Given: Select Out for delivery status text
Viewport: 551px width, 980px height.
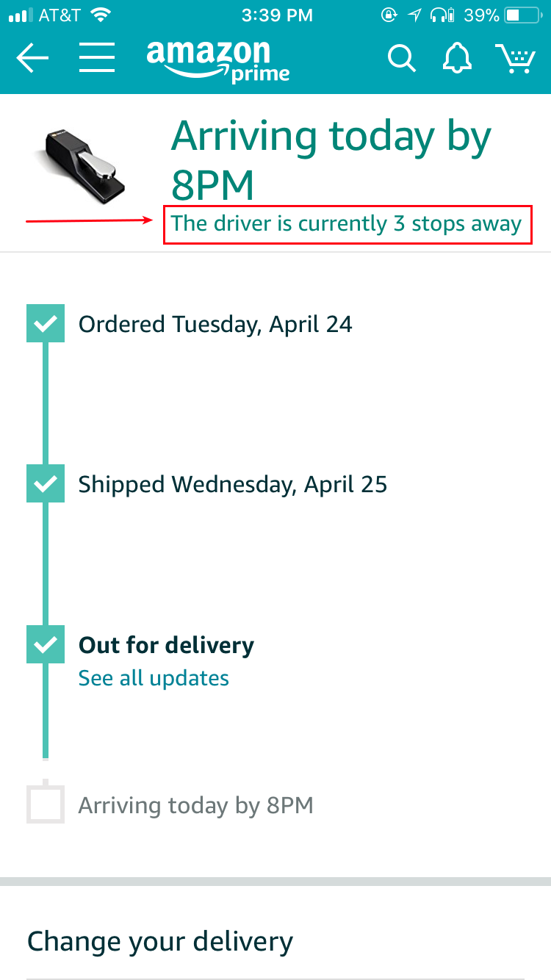Looking at the screenshot, I should [166, 646].
